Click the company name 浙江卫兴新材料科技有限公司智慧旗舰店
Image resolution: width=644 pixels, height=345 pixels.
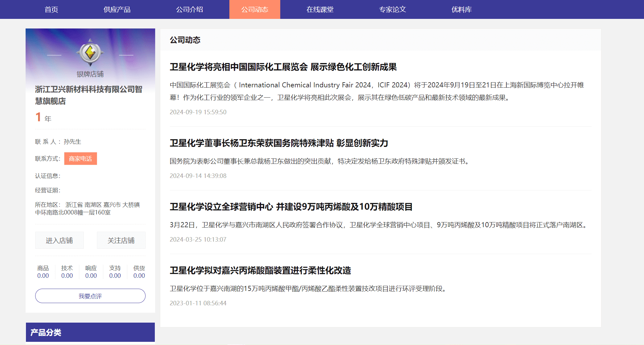pyautogui.click(x=89, y=95)
